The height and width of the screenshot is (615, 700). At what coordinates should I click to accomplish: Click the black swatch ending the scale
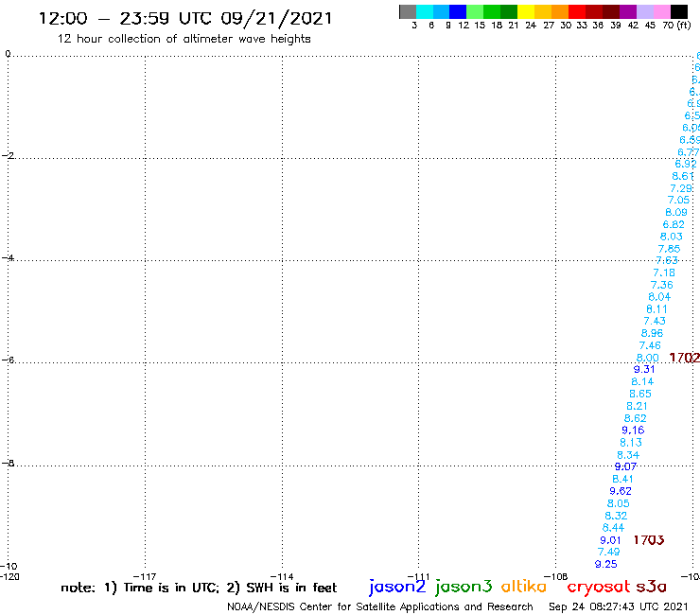tap(679, 11)
